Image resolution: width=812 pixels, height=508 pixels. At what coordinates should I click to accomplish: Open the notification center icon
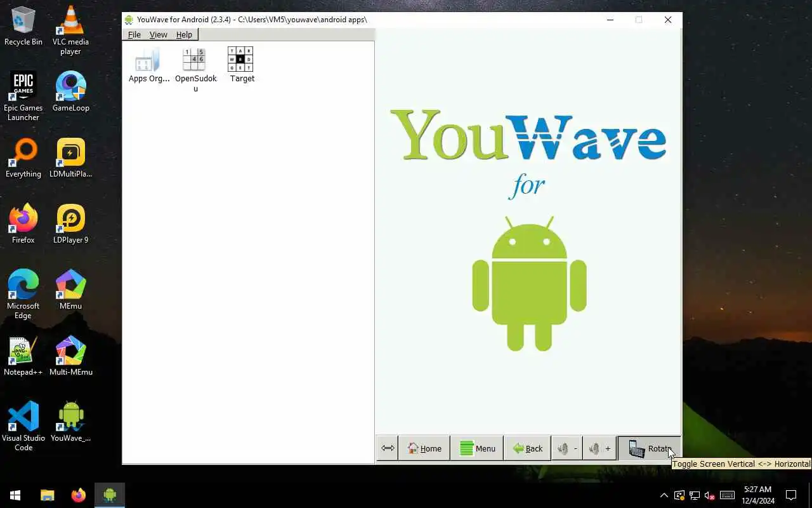point(791,495)
